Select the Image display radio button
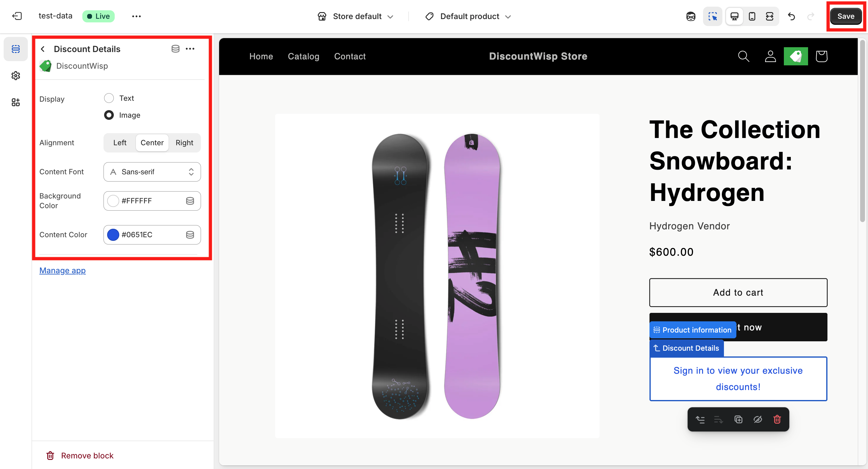Image resolution: width=868 pixels, height=469 pixels. [x=109, y=115]
